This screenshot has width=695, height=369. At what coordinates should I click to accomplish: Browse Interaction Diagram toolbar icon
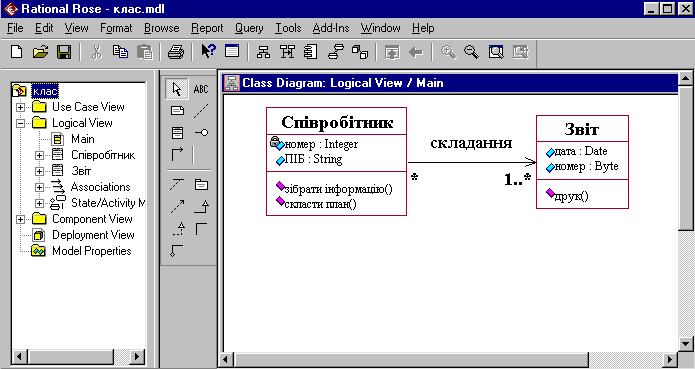click(x=287, y=52)
